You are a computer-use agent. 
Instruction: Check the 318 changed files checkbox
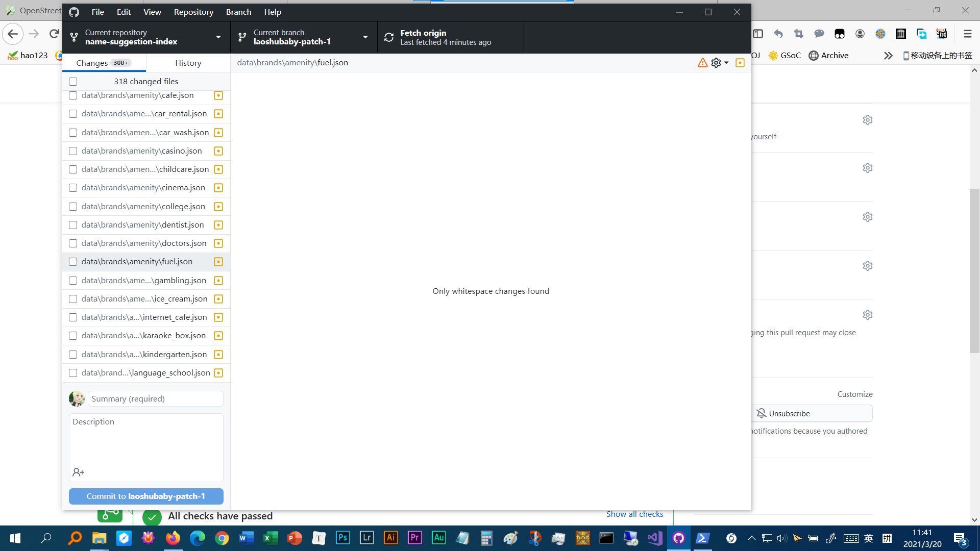(72, 81)
